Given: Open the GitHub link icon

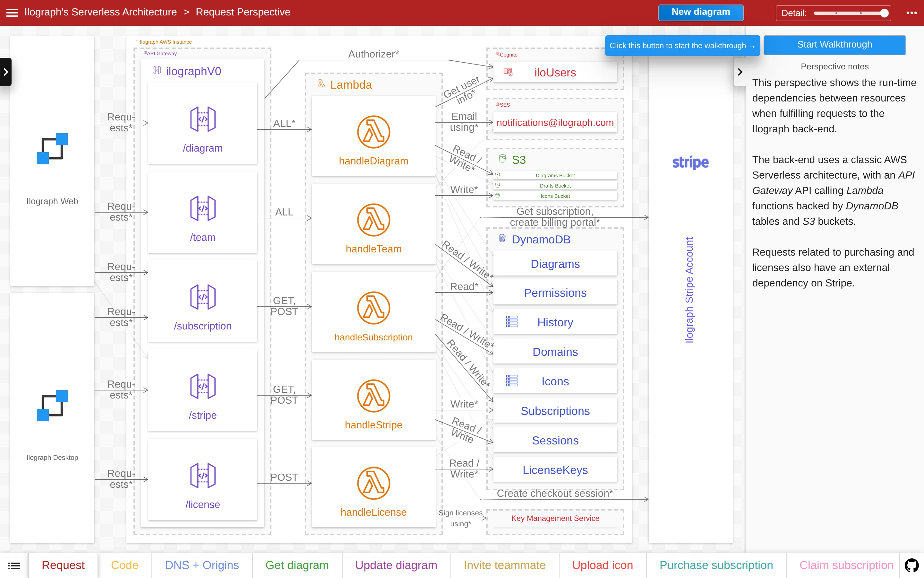Looking at the screenshot, I should tap(911, 565).
